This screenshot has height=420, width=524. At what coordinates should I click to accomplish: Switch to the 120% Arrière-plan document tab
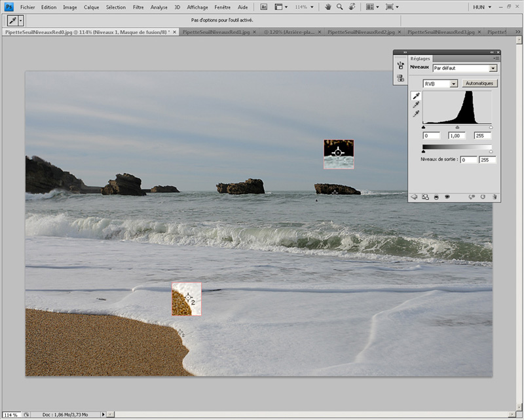pos(289,32)
